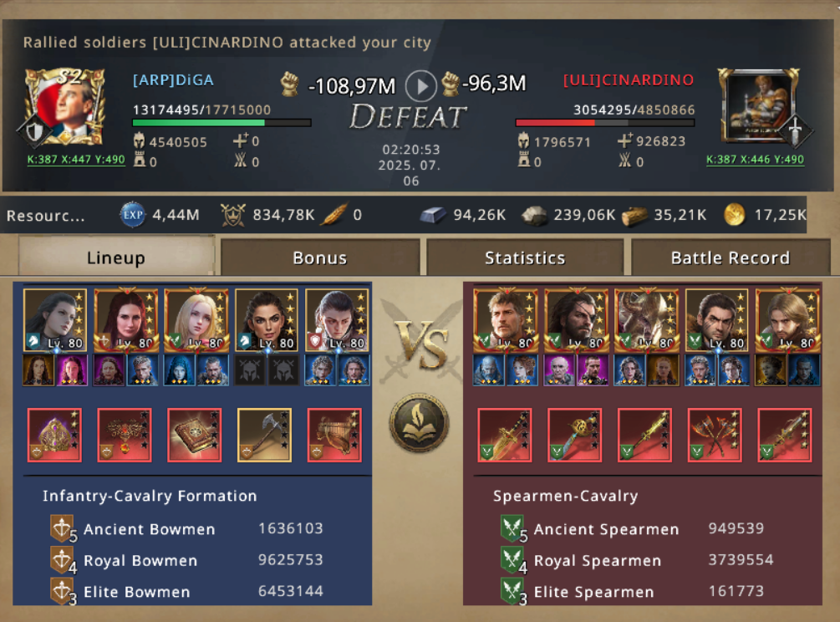Open the Battle Record tab
Viewport: 840px width, 622px height.
pos(731,257)
